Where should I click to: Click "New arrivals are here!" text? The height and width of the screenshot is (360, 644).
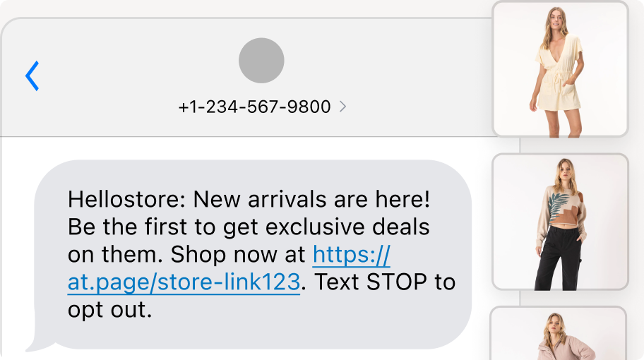(311, 200)
